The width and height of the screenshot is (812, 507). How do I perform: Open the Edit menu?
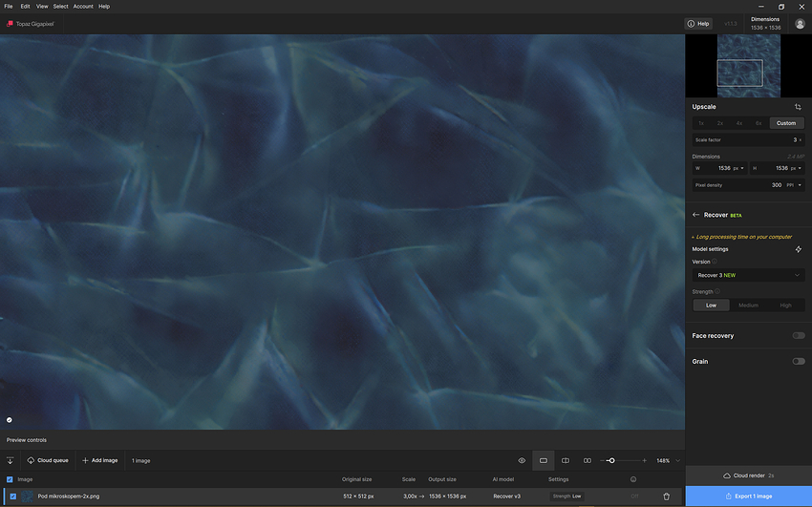pyautogui.click(x=25, y=7)
